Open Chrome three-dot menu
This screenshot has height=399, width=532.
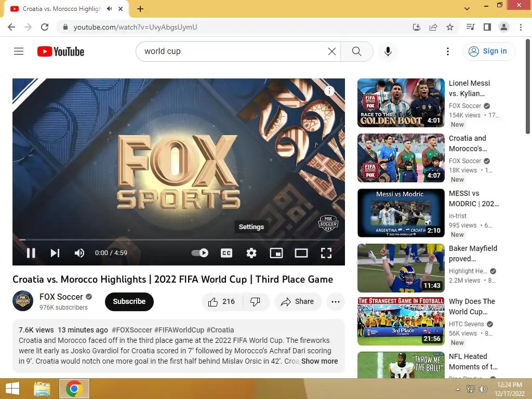click(x=521, y=27)
